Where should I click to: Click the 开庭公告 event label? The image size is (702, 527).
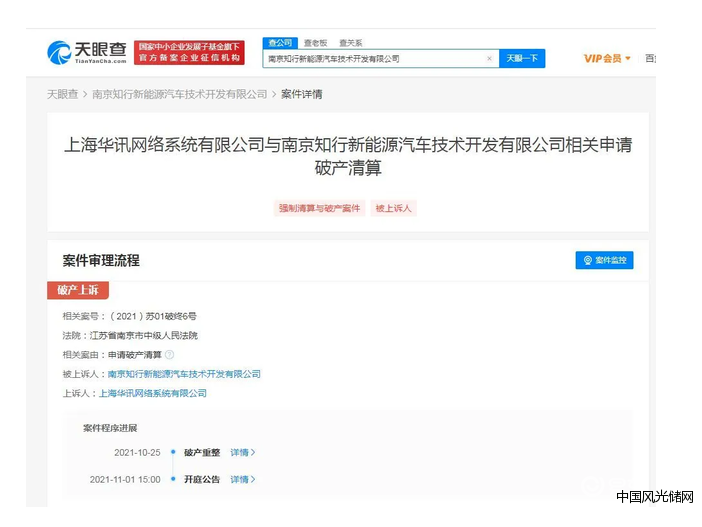point(202,480)
